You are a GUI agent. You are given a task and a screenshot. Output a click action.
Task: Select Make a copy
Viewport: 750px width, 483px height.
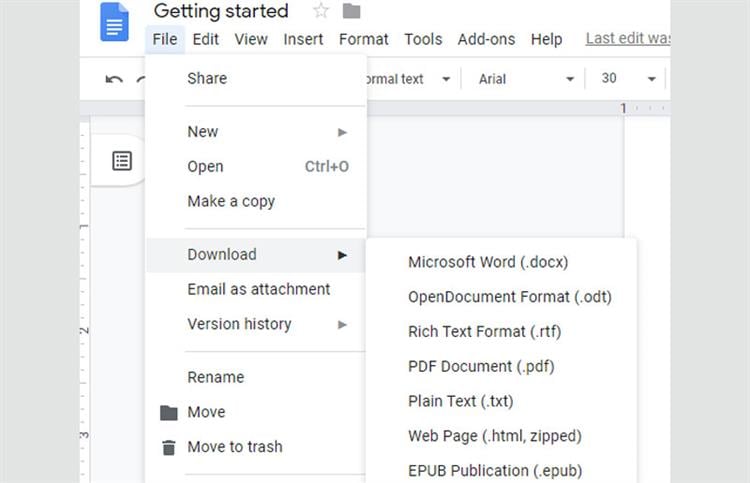pos(256,201)
